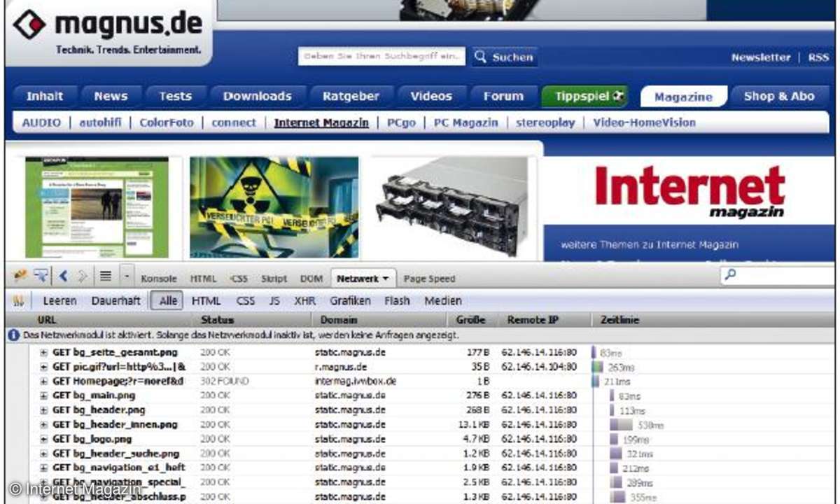Screen dimensions: 840x504
Task: Switch to the Firebug DOM tab
Action: pos(311,279)
